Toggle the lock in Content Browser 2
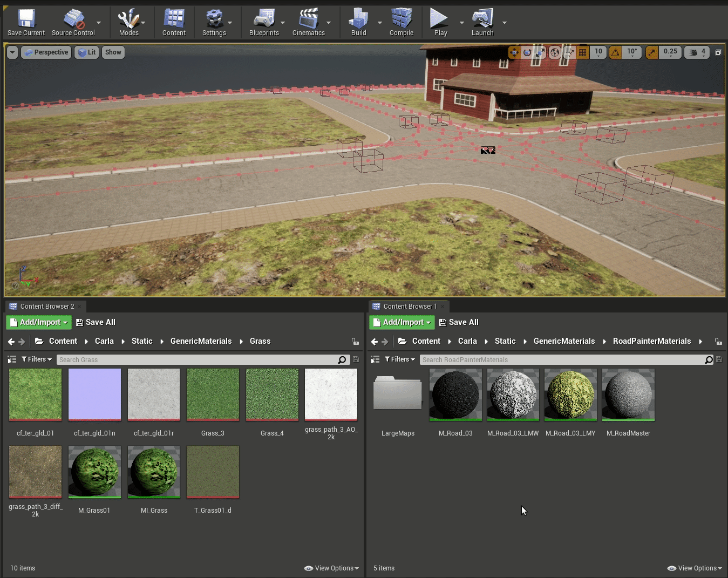 point(355,342)
